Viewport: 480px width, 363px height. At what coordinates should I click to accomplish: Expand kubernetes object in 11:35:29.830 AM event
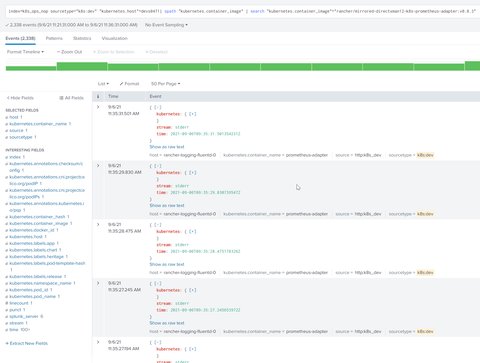[x=193, y=173]
